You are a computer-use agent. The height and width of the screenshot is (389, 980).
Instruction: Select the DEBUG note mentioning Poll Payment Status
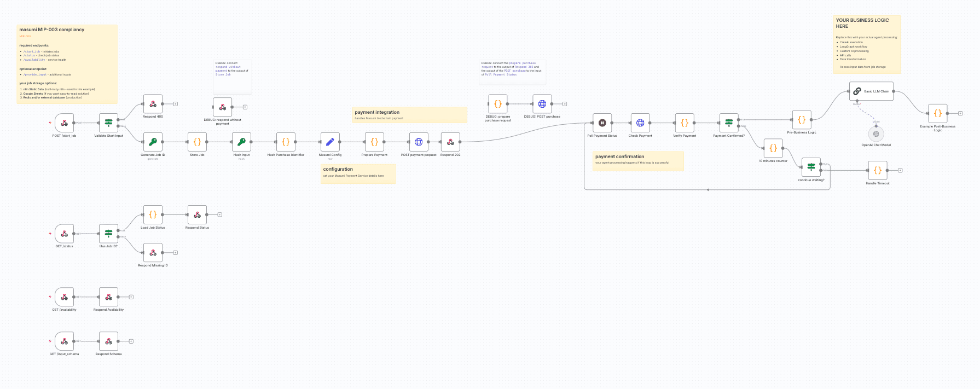(512, 72)
